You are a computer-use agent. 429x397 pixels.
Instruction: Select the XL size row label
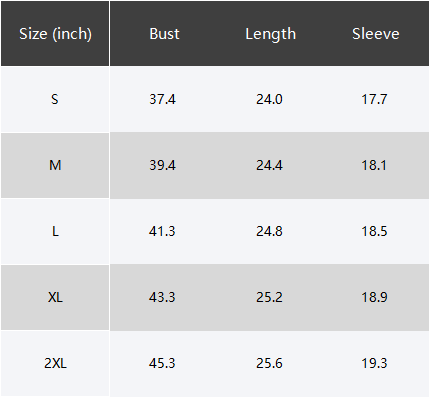click(x=55, y=297)
